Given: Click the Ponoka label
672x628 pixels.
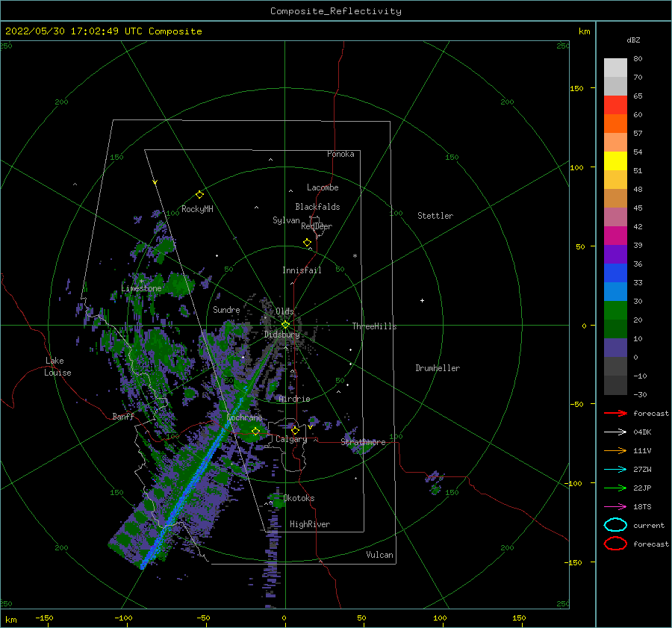Looking at the screenshot, I should tap(340, 154).
